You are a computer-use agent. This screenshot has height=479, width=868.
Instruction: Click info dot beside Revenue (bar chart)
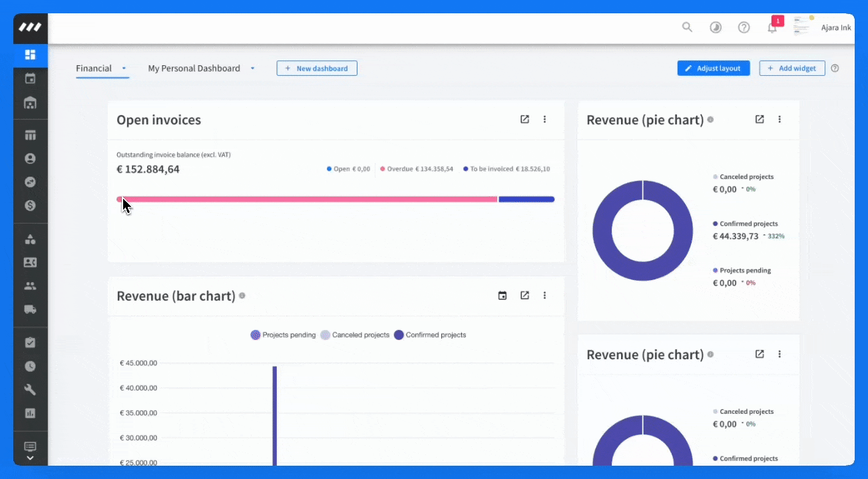point(242,295)
